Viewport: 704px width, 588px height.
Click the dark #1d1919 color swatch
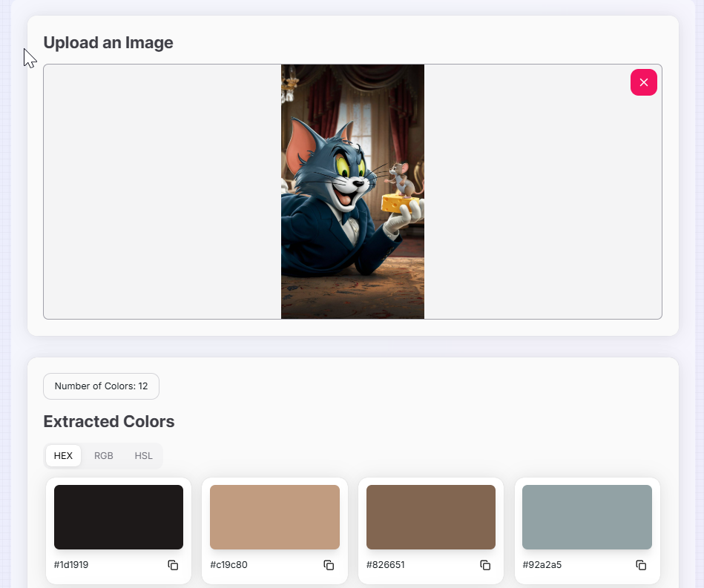[118, 516]
